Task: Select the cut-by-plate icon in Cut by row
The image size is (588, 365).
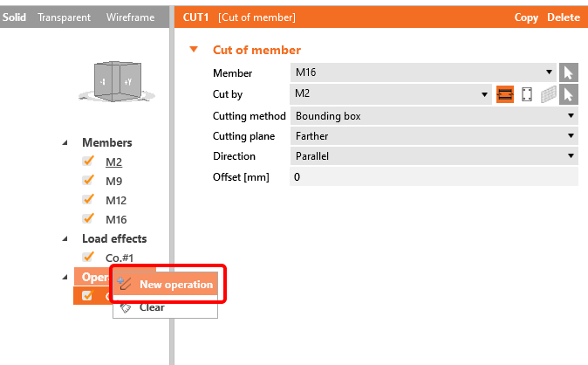Action: 526,94
